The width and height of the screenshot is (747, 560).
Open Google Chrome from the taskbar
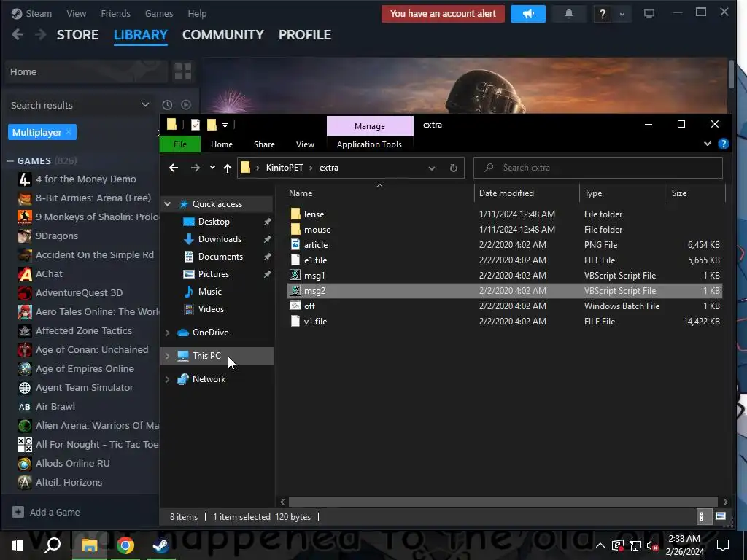point(125,545)
